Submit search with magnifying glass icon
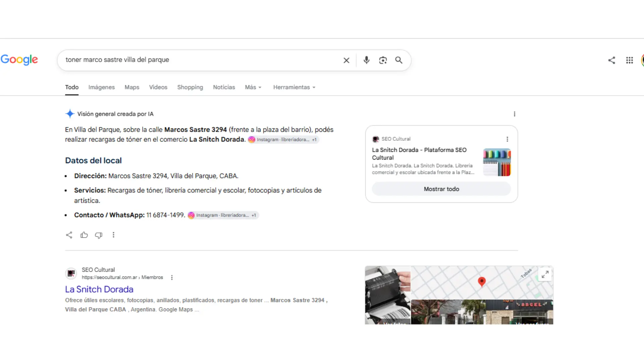644x362 pixels. 399,60
